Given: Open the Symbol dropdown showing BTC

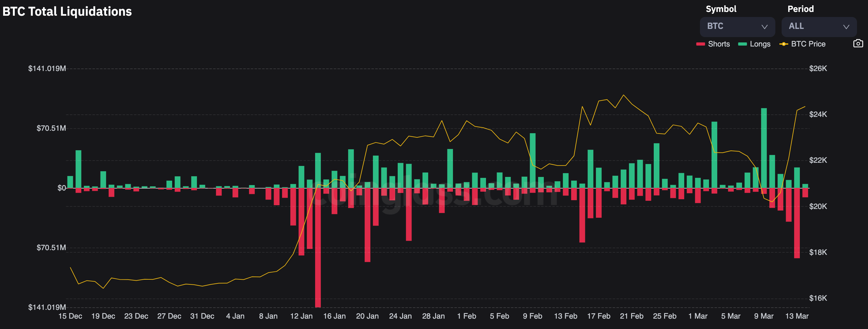Looking at the screenshot, I should tap(737, 27).
